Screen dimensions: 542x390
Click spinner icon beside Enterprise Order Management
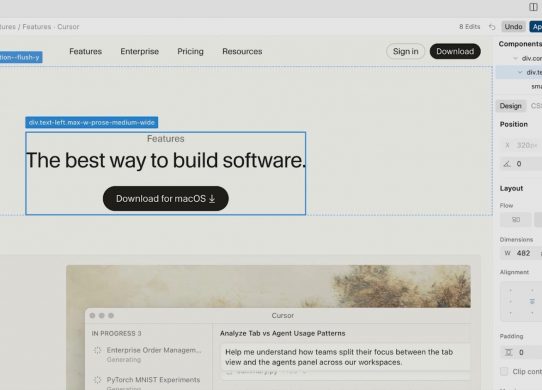pos(97,350)
